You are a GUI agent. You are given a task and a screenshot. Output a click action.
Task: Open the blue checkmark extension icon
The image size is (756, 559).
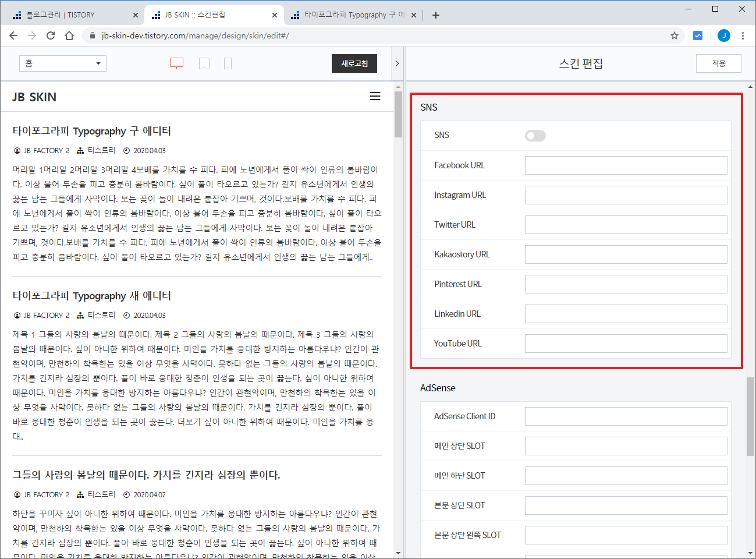[x=698, y=36]
